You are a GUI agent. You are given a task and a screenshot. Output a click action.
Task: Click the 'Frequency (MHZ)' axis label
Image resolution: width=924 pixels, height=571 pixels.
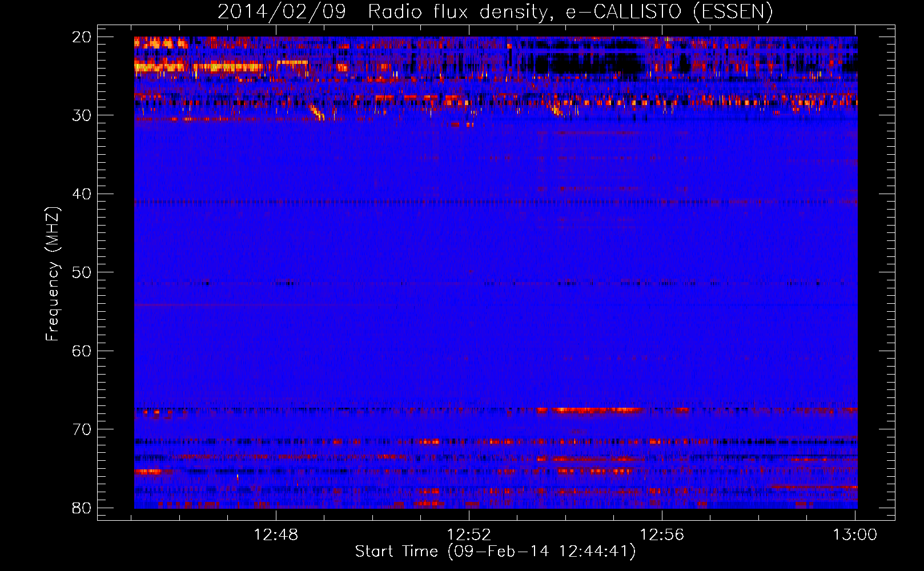click(x=53, y=274)
